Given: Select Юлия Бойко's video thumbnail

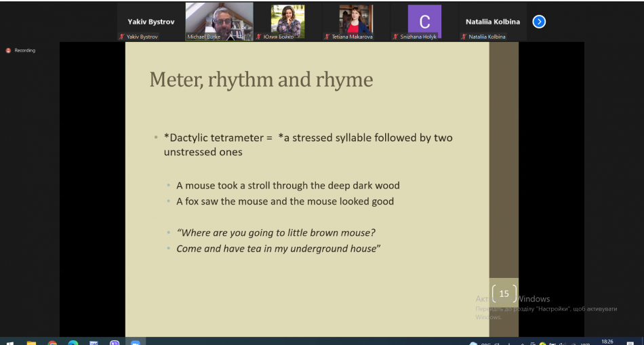Looking at the screenshot, I should tap(287, 20).
